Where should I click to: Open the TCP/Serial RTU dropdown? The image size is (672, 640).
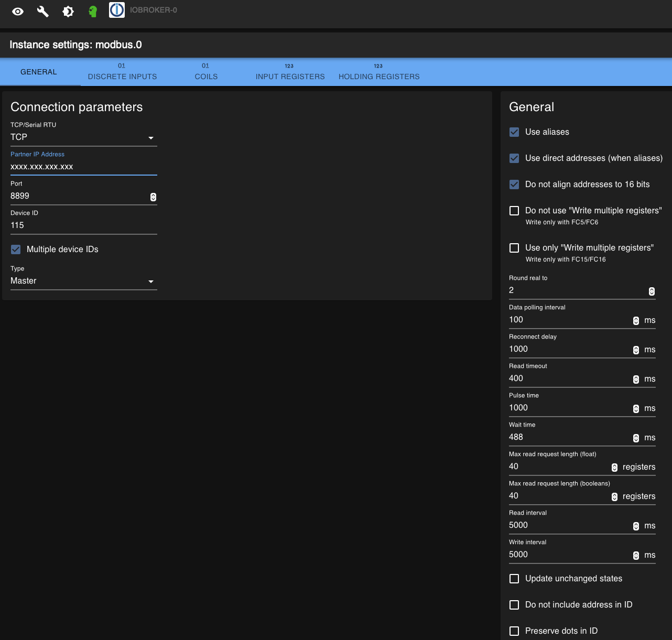click(x=83, y=137)
